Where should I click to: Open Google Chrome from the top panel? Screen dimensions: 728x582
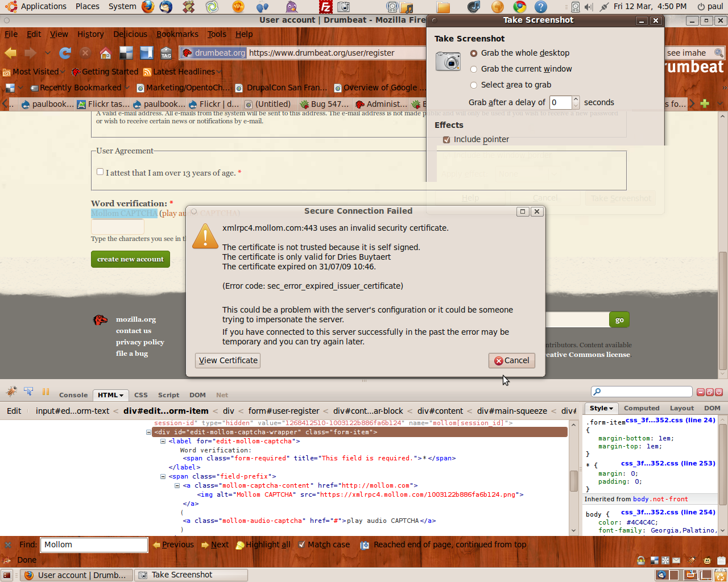pyautogui.click(x=520, y=7)
